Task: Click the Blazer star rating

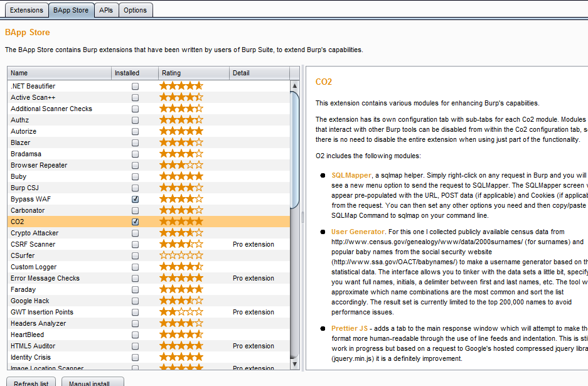Action: 181,142
